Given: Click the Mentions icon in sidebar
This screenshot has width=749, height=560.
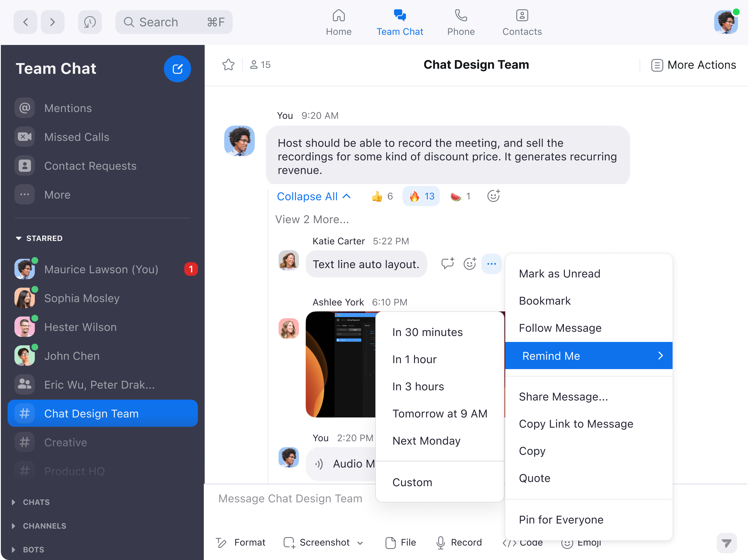Looking at the screenshot, I should [x=24, y=108].
